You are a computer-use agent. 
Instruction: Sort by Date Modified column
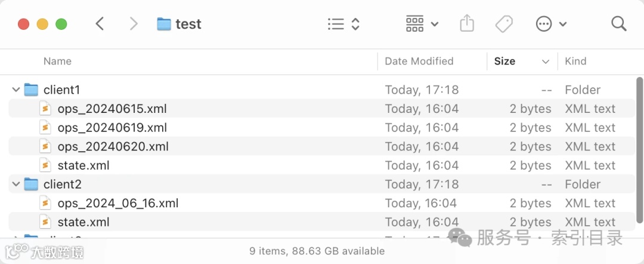point(419,61)
